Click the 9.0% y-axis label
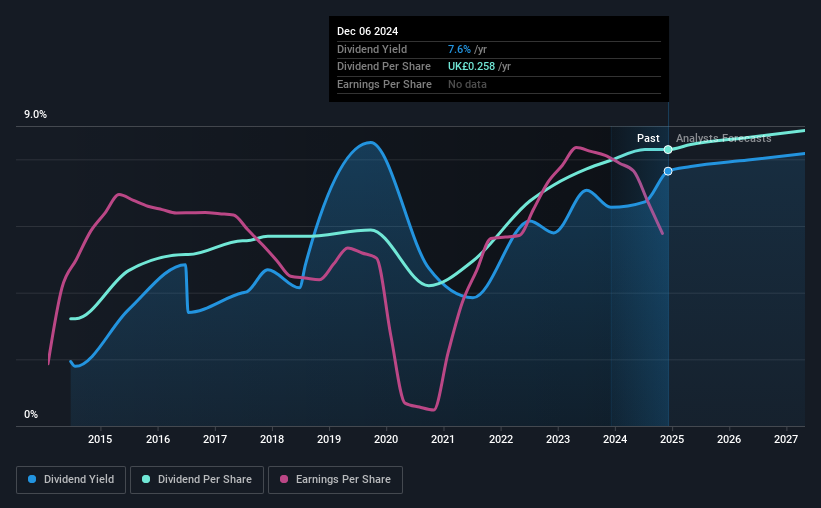 point(35,115)
